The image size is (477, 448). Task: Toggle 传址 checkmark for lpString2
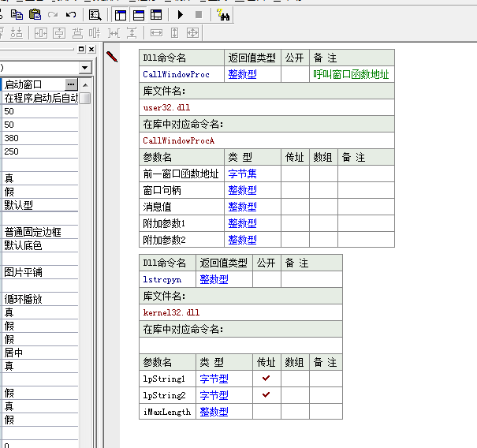click(x=266, y=395)
